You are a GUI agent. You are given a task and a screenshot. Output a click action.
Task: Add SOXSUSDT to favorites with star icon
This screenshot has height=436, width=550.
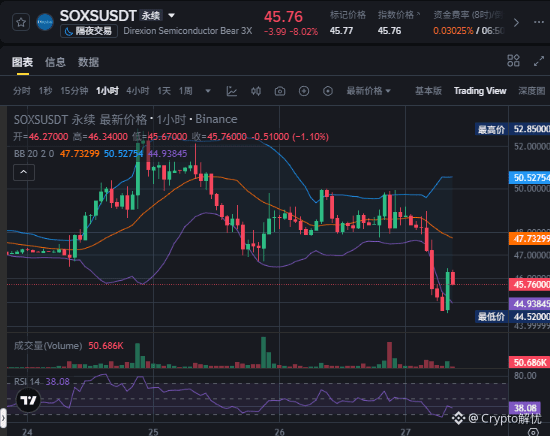pyautogui.click(x=21, y=22)
